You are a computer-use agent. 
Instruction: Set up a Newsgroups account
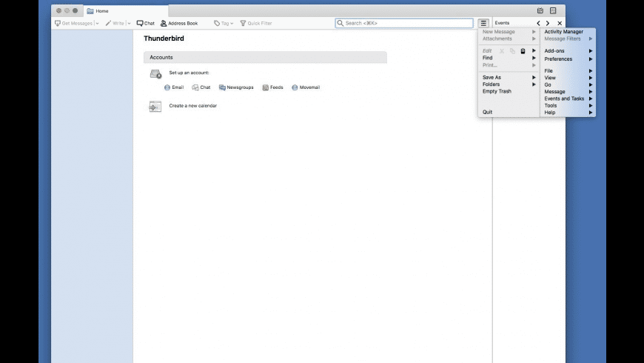click(236, 87)
